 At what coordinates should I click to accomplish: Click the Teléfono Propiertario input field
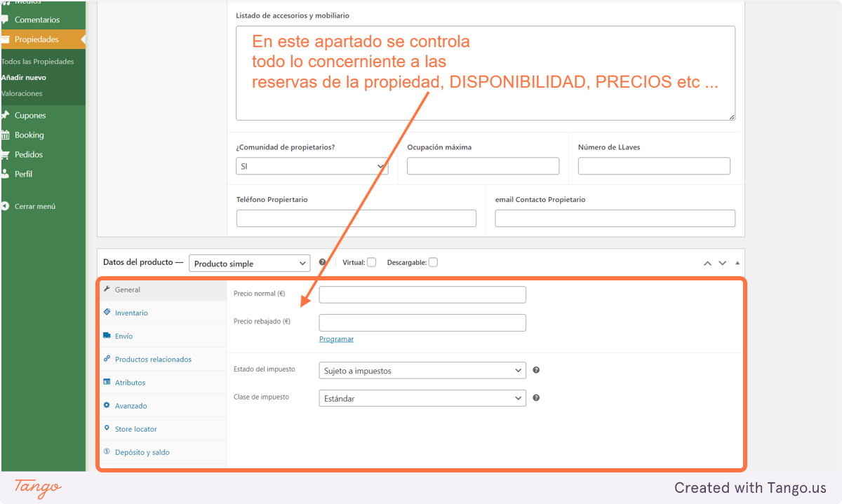click(356, 219)
